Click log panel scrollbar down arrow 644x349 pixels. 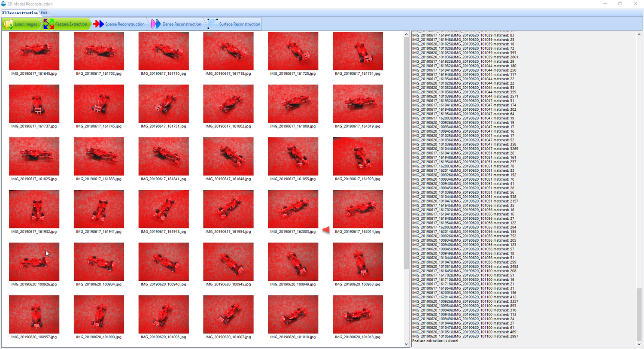[x=639, y=344]
